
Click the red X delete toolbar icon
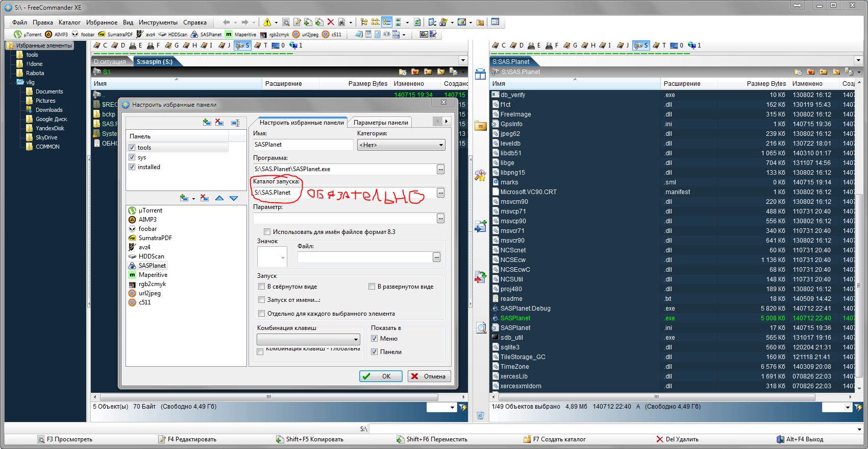pyautogui.click(x=331, y=22)
